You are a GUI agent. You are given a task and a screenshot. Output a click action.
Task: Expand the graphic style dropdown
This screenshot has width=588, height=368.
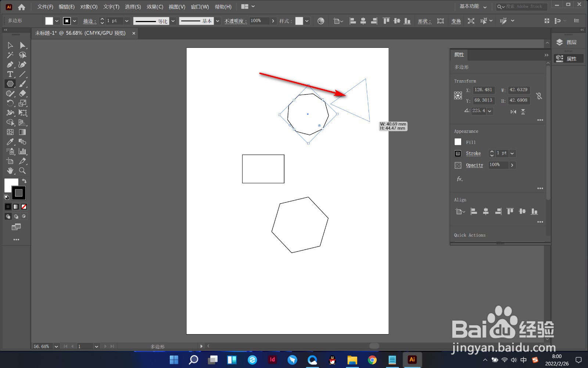click(307, 21)
